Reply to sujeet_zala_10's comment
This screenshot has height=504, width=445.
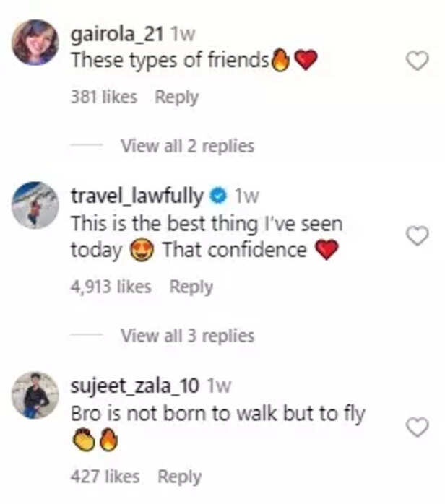tap(179, 477)
